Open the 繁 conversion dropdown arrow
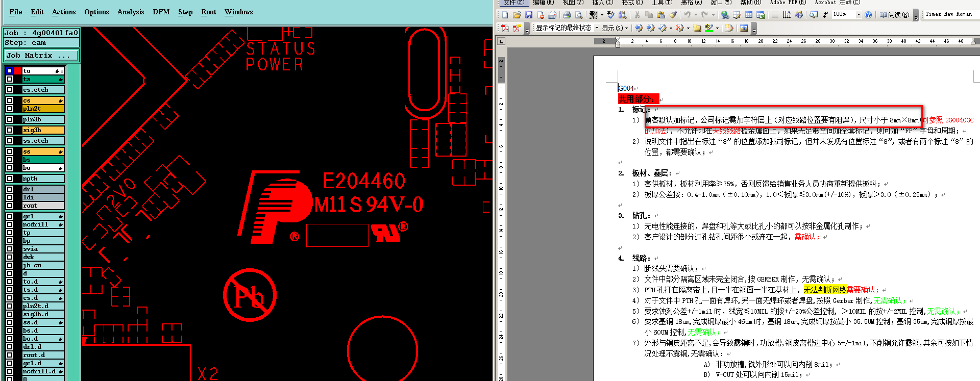980x381 pixels. [602, 15]
